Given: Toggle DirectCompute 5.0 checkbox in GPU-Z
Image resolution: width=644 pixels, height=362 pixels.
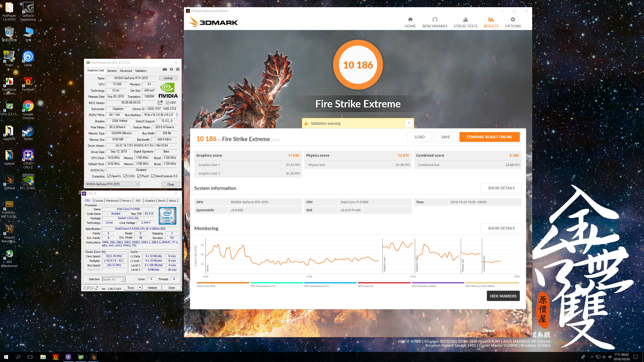Looking at the screenshot, I should (x=153, y=176).
